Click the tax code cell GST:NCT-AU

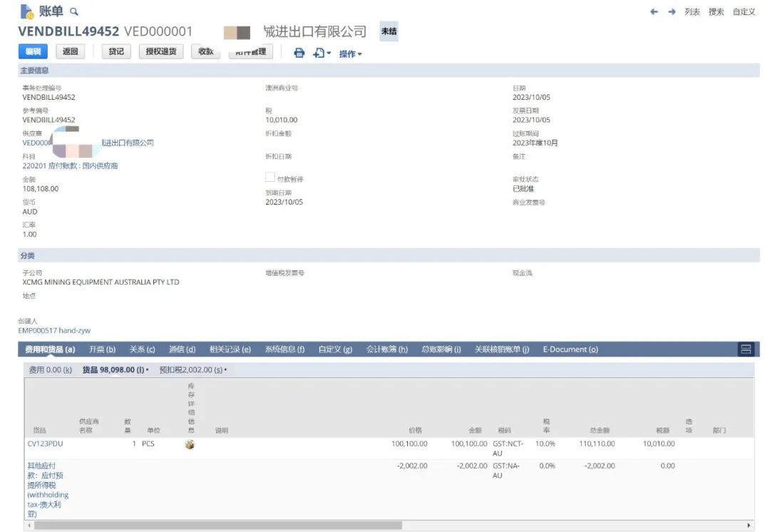(508, 449)
